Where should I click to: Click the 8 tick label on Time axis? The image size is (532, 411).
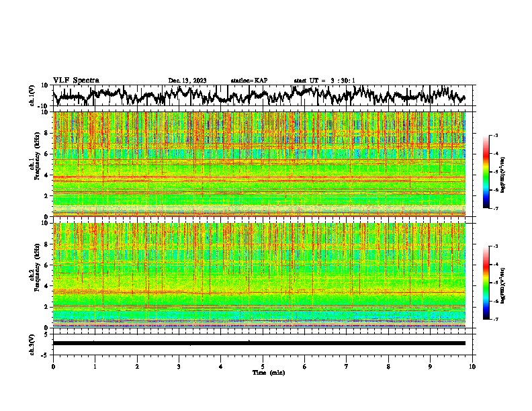click(x=388, y=367)
